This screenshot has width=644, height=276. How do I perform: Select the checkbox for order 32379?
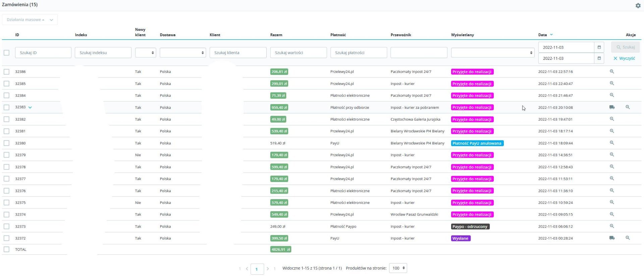point(6,155)
